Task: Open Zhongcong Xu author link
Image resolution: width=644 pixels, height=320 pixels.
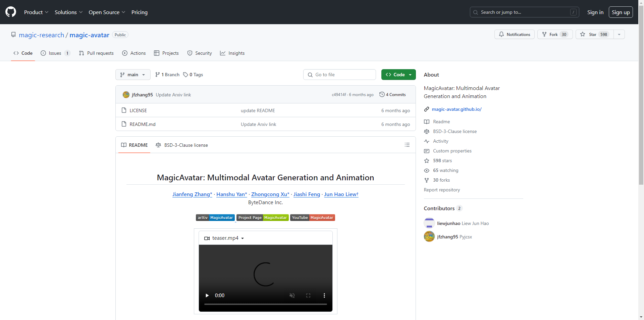Action: pyautogui.click(x=270, y=194)
